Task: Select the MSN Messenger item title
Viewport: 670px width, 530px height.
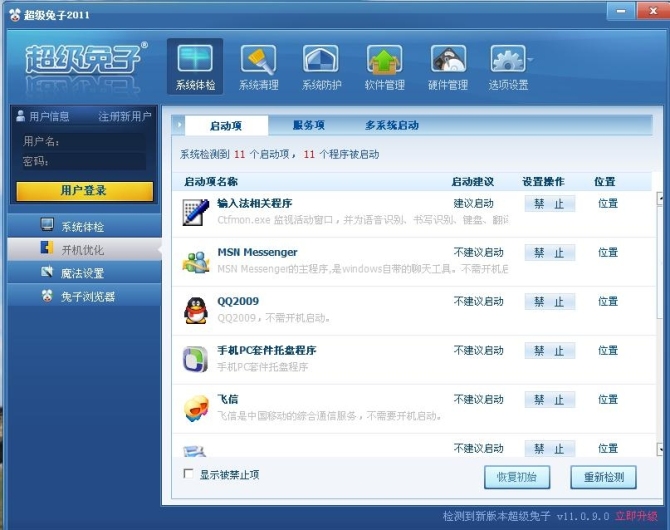Action: pos(257,252)
